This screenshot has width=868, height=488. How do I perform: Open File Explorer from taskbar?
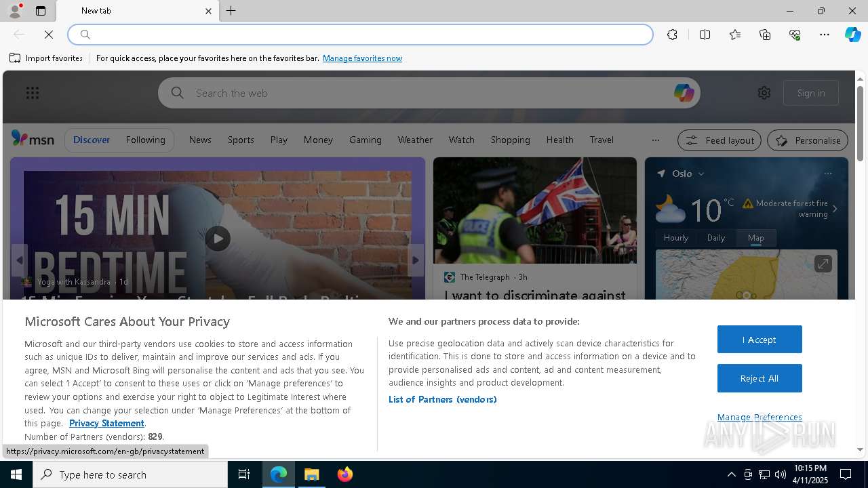click(x=312, y=474)
